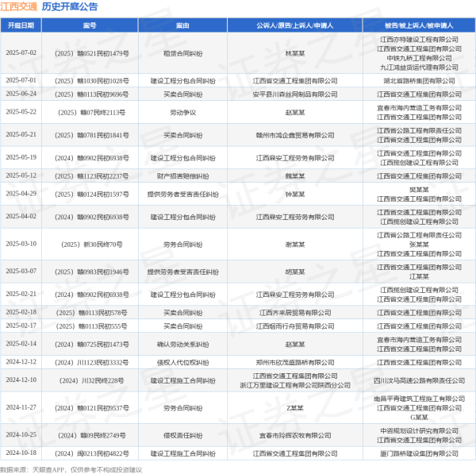Select defendant 厦门路桥建设集团有限公司
Image resolution: width=476 pixels, height=474 pixels.
click(419, 453)
